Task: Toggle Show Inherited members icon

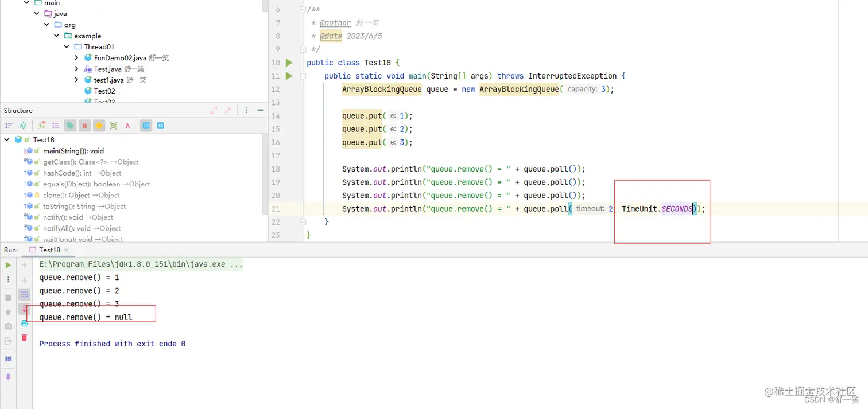Action: 42,126
